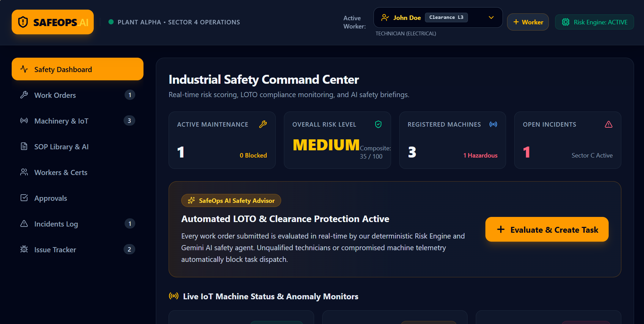Click 'Live IoT Machine Status & Anomaly Monitors' heading

tap(271, 296)
